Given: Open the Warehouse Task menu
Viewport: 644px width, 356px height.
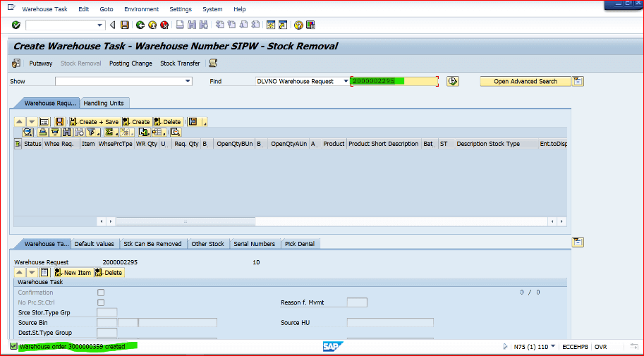Looking at the screenshot, I should pyautogui.click(x=44, y=9).
